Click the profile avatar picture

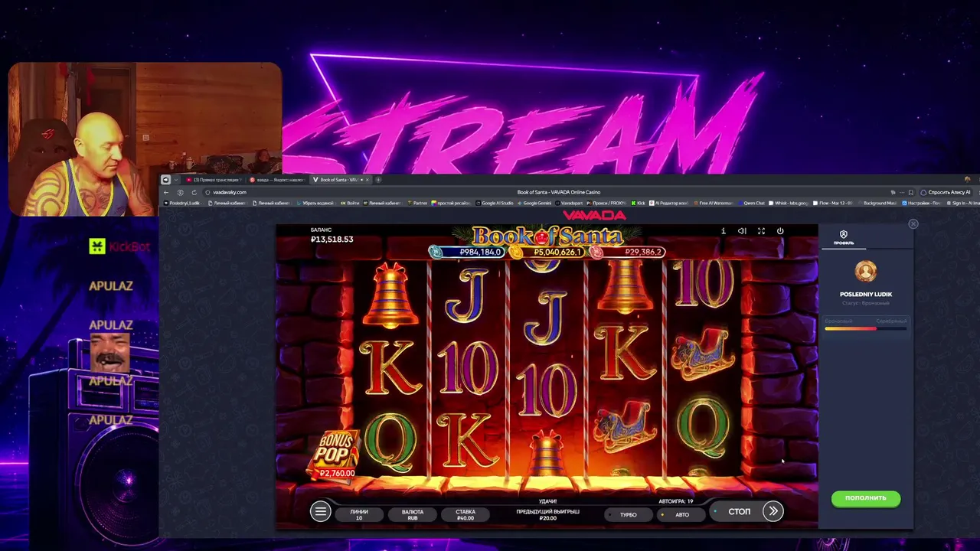[x=866, y=272]
